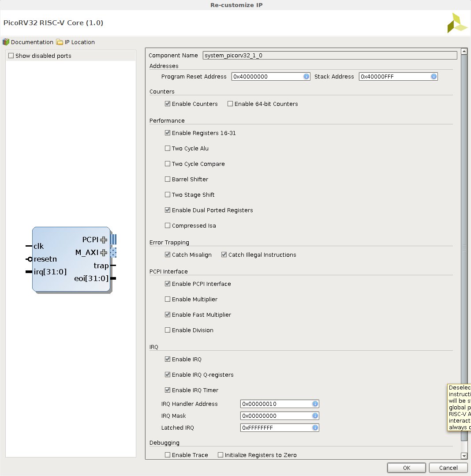Disable the Enable Counters checkbox
The image size is (471, 476).
click(x=168, y=104)
